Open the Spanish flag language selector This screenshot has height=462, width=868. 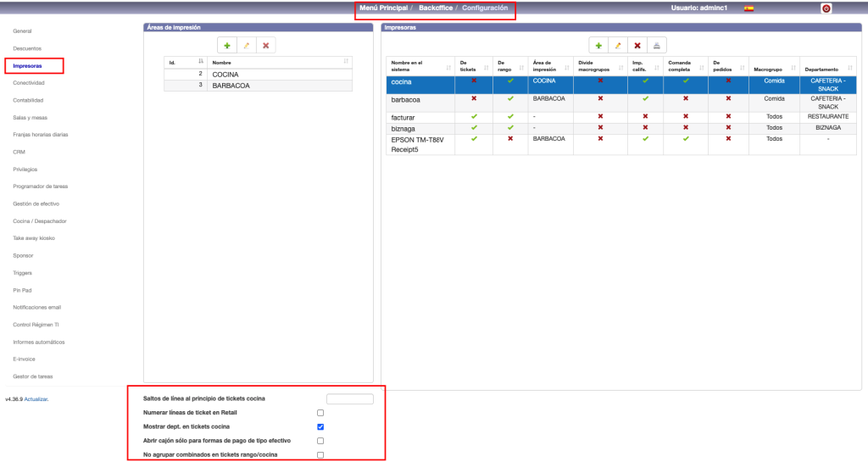[x=748, y=8]
